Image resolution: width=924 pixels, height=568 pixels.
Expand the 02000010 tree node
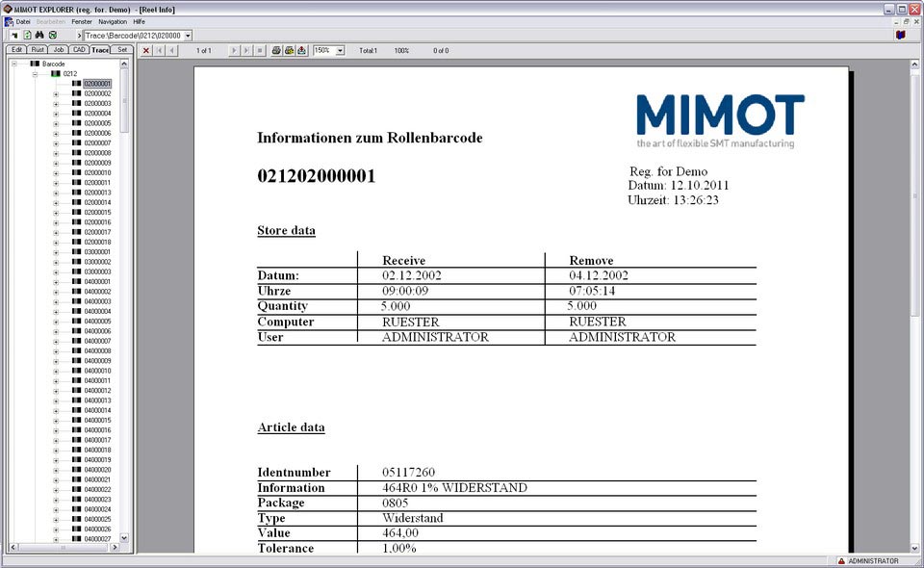click(x=56, y=172)
